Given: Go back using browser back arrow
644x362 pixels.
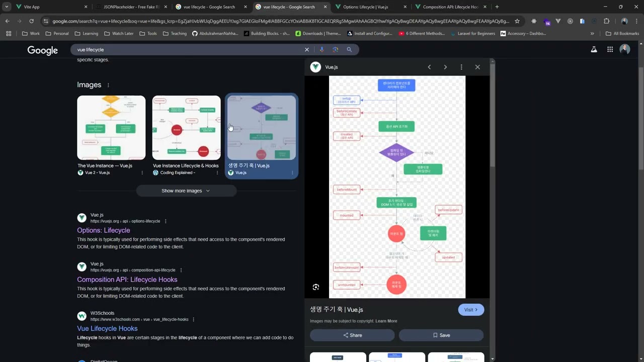Looking at the screenshot, I should tap(7, 21).
